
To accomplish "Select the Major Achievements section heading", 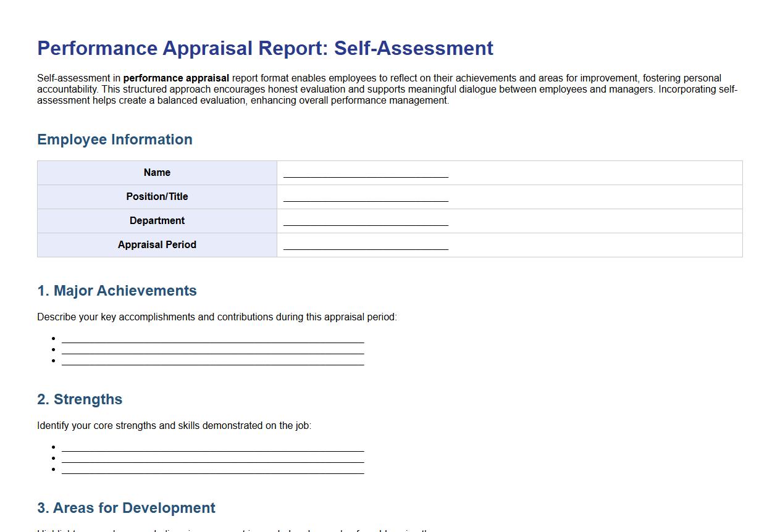I will 117,291.
